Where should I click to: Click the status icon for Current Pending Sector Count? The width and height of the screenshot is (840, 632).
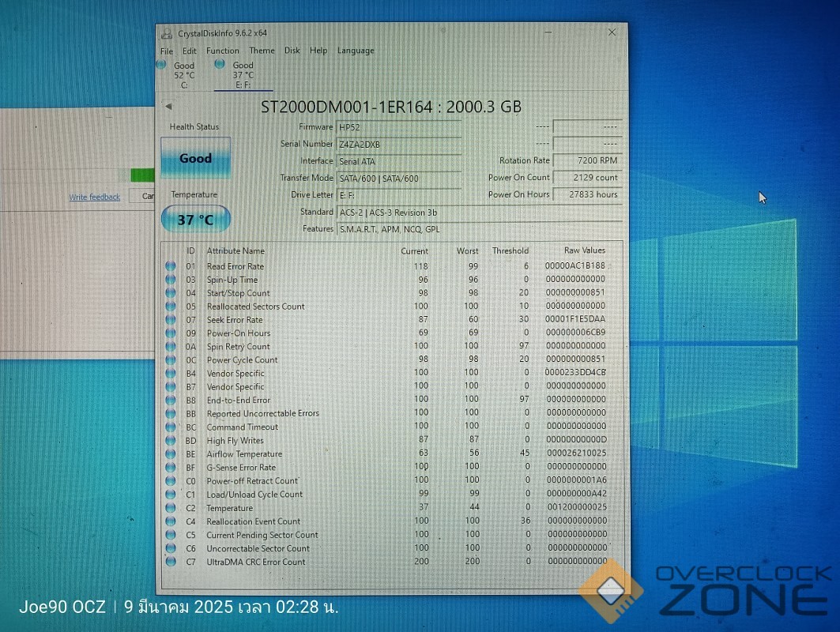click(x=171, y=535)
